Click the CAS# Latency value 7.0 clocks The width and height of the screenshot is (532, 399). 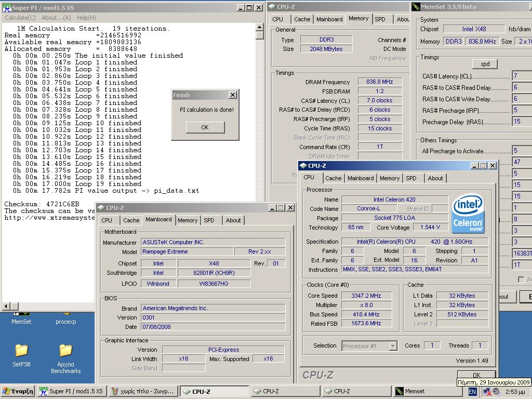380,100
